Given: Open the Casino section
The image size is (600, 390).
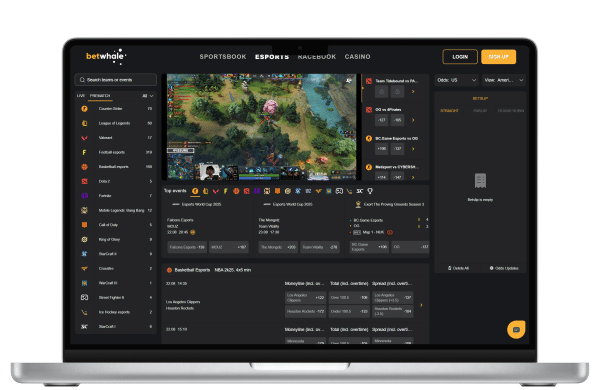Looking at the screenshot, I should point(357,57).
